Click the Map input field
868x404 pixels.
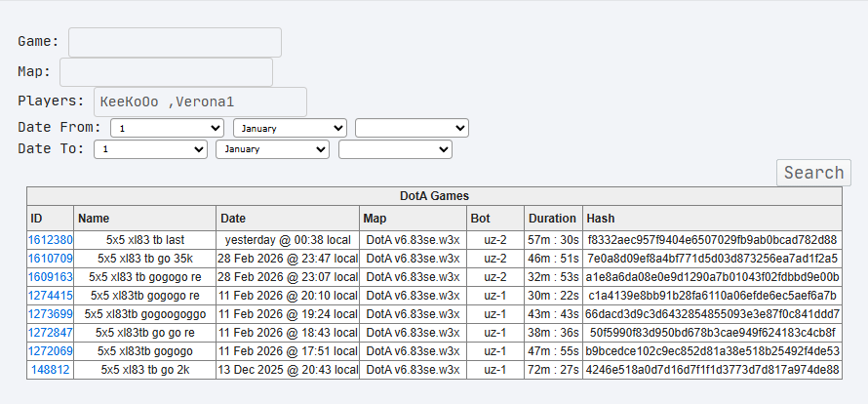tap(166, 72)
